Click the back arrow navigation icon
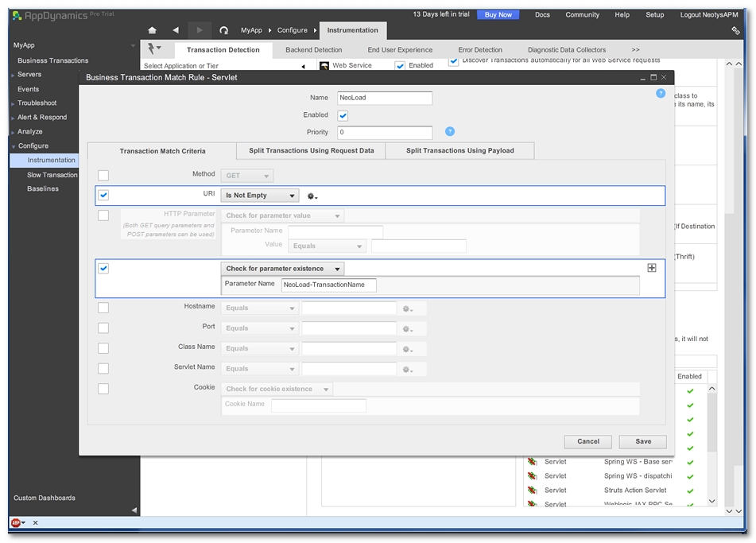756x543 pixels. 176,30
